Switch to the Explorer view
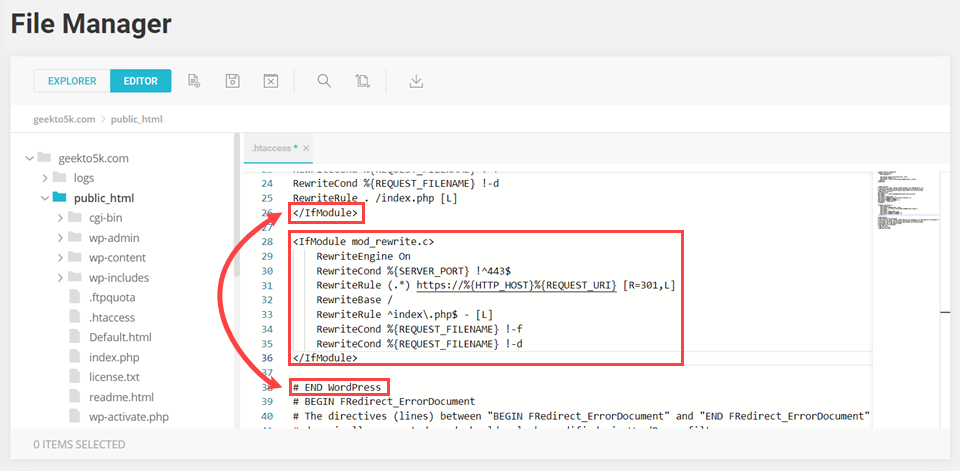This screenshot has width=960, height=471. point(72,81)
